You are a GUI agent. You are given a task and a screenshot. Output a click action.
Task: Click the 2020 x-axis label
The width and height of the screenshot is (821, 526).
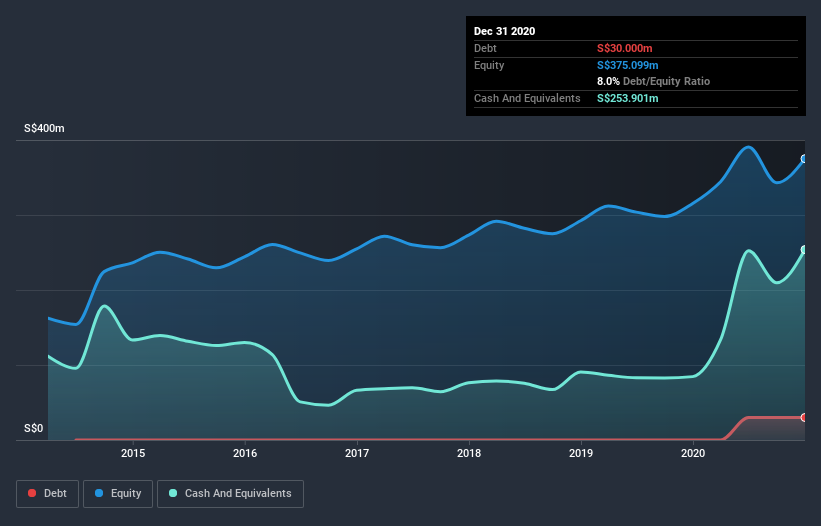point(693,453)
